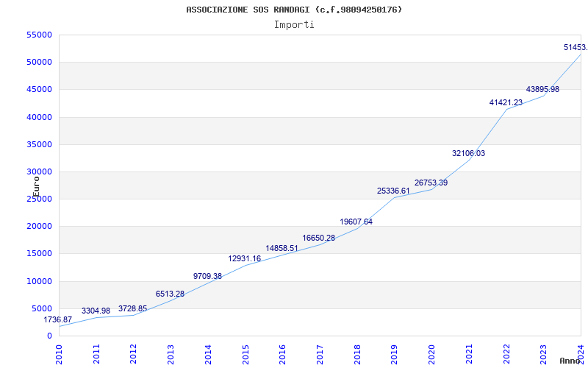This screenshot has width=588, height=368.
Task: Select the partially visible 51453 data label
Action: click(576, 48)
